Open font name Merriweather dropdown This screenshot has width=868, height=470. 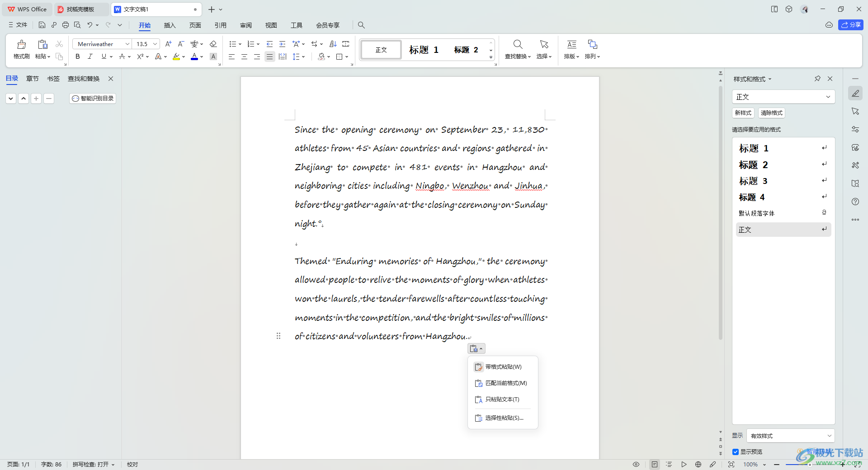coord(127,44)
